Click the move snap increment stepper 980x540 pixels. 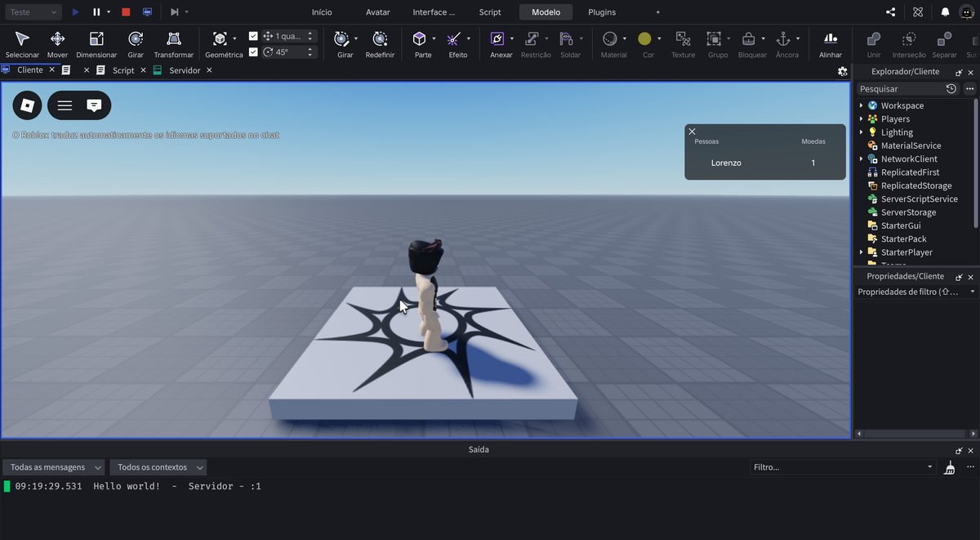click(x=310, y=36)
